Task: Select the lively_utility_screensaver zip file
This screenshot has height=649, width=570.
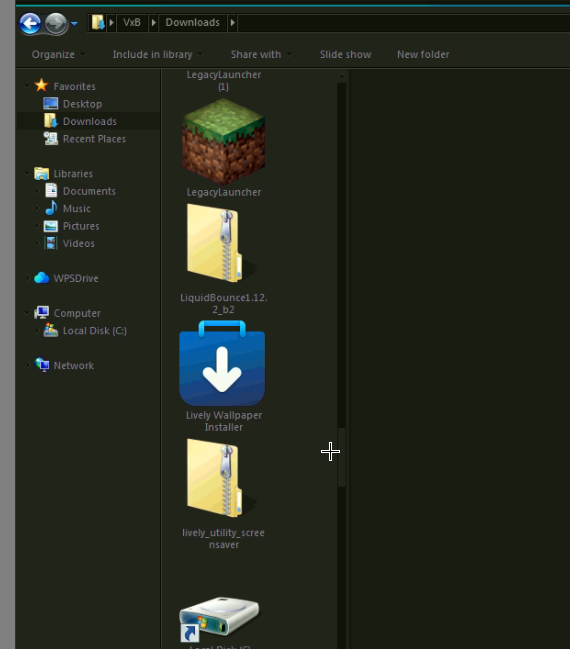Action: pos(221,478)
